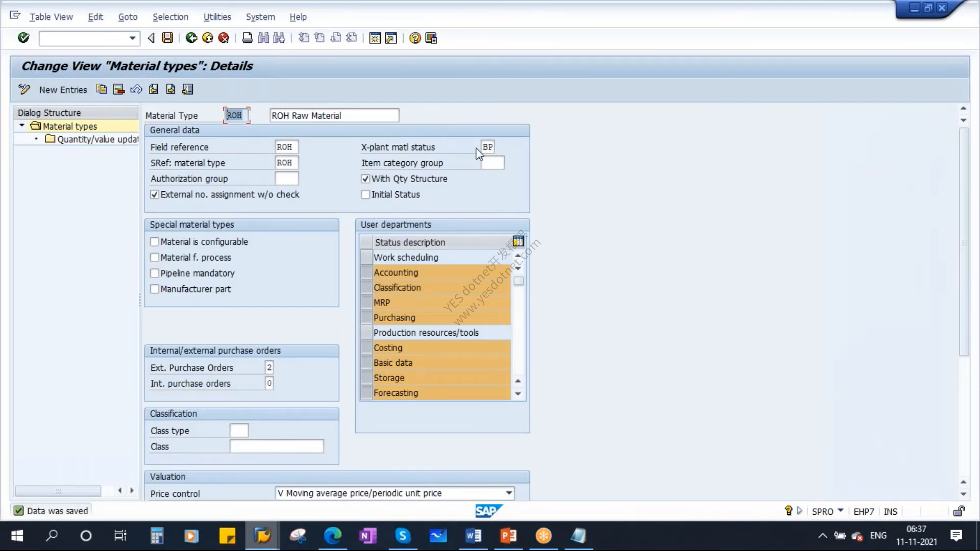Click the New Entries button
This screenshot has height=551, width=980.
tap(63, 90)
